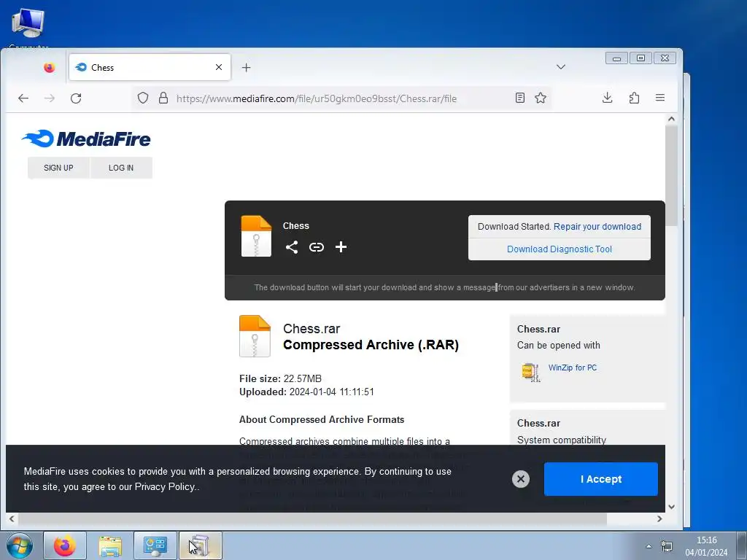Click the Chess.rar file name text
The image size is (747, 560).
tap(311, 329)
